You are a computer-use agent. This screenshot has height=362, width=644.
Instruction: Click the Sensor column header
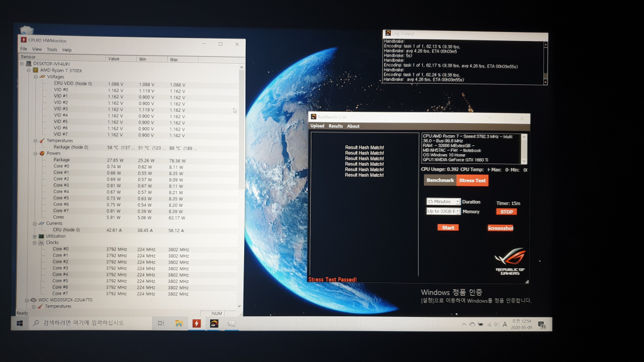click(62, 57)
